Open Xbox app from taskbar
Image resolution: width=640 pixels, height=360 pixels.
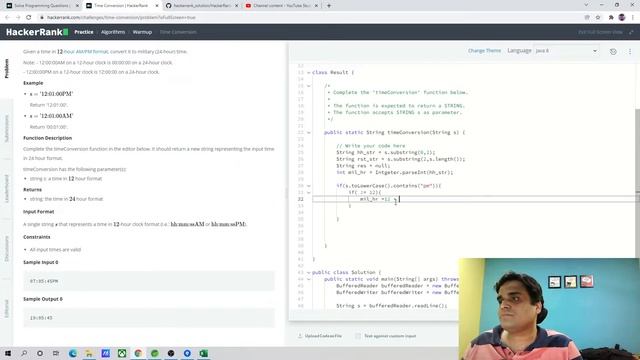(122, 353)
